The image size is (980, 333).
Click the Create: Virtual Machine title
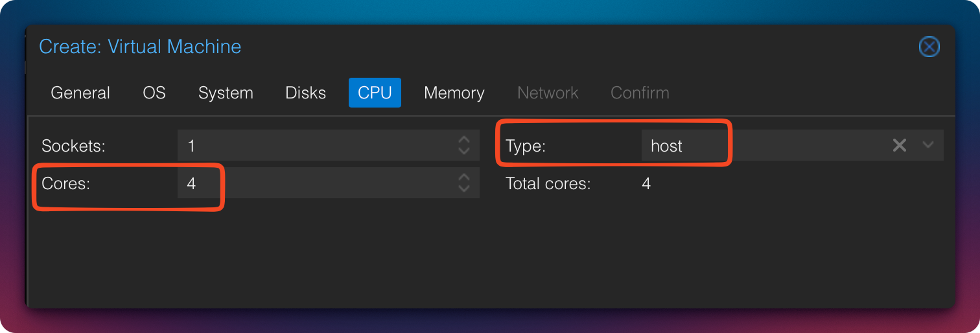[x=140, y=47]
